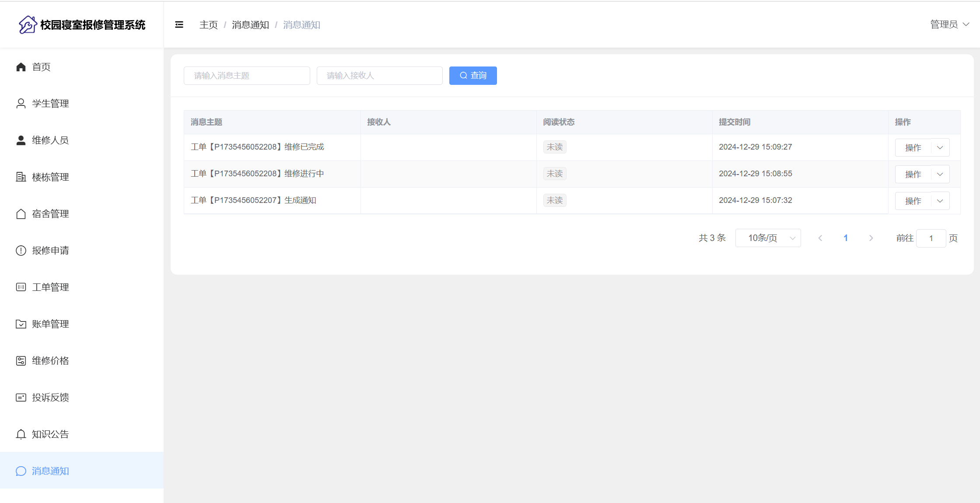
Task: Expand 操作 dropdown for 维修已完成 row
Action: 940,148
